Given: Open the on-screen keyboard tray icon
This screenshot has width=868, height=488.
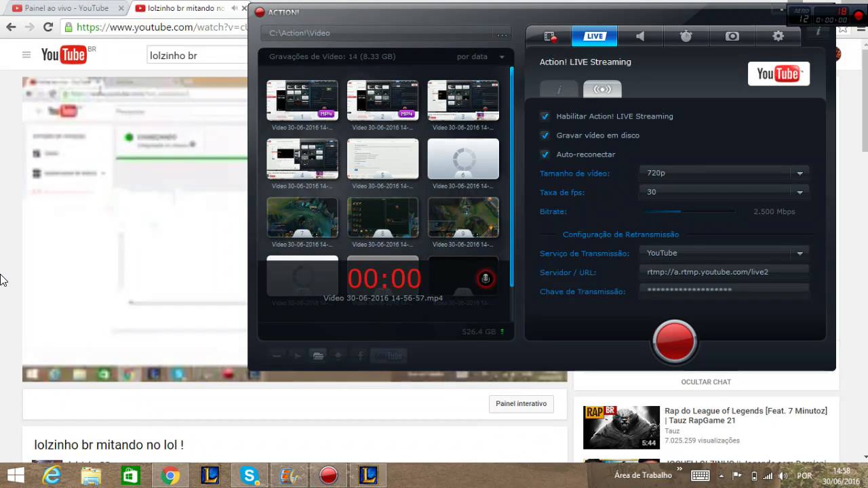Looking at the screenshot, I should [x=701, y=475].
